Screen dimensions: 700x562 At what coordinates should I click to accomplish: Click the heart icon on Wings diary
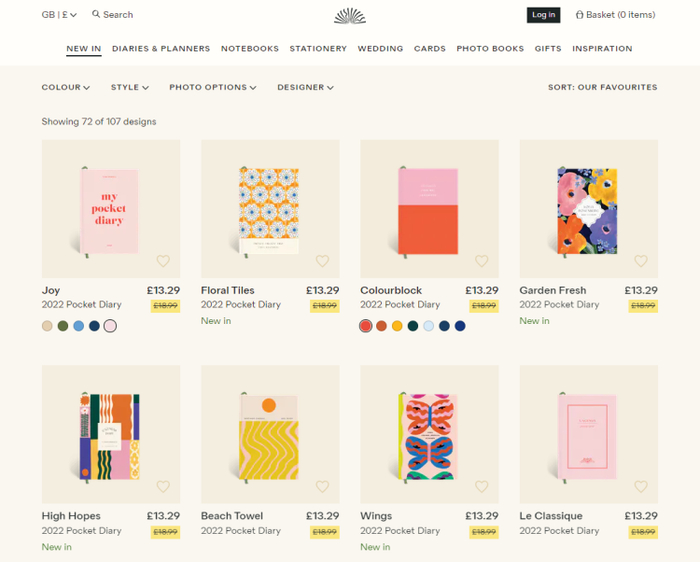(481, 487)
